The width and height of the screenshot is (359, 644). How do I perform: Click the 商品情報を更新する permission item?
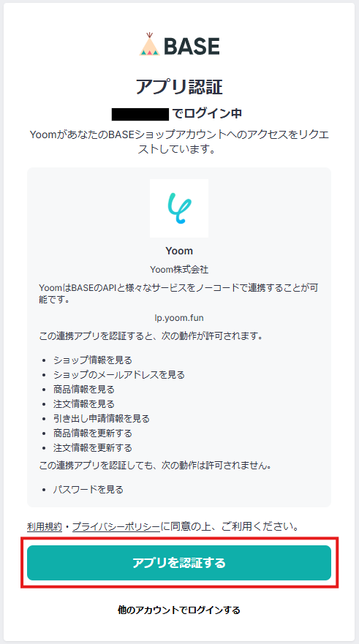pos(93,433)
